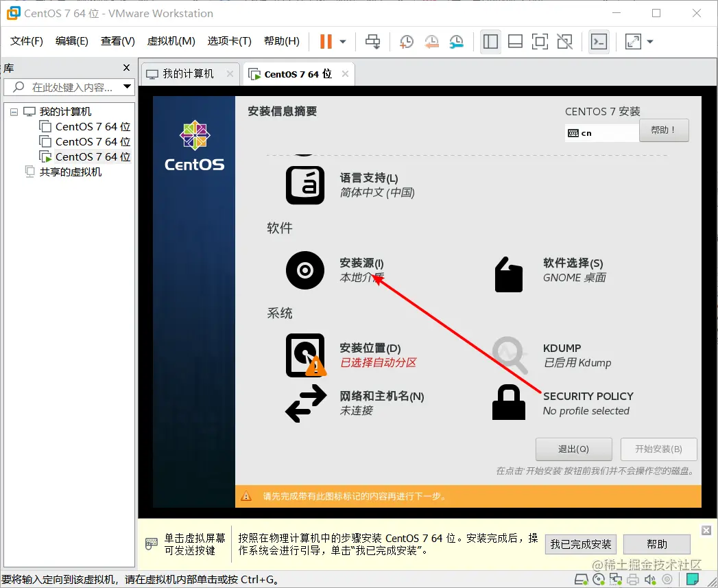
Task: Open SECURITY POLICY padlock icon
Action: (509, 402)
